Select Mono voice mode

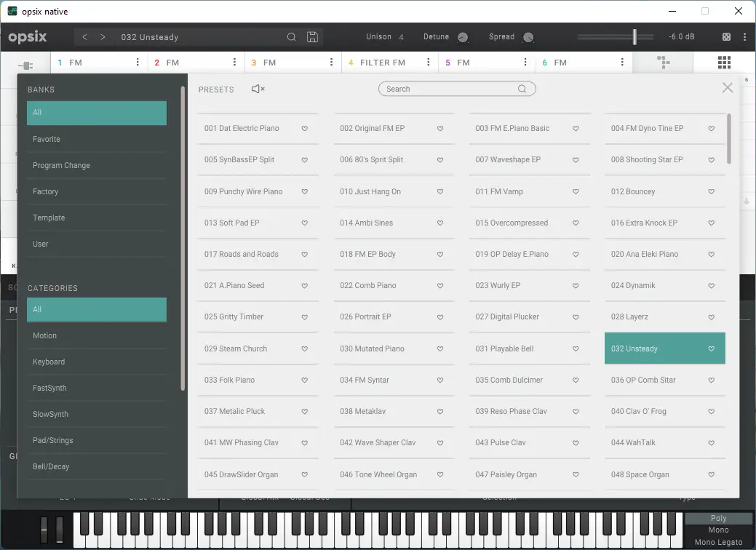click(718, 530)
